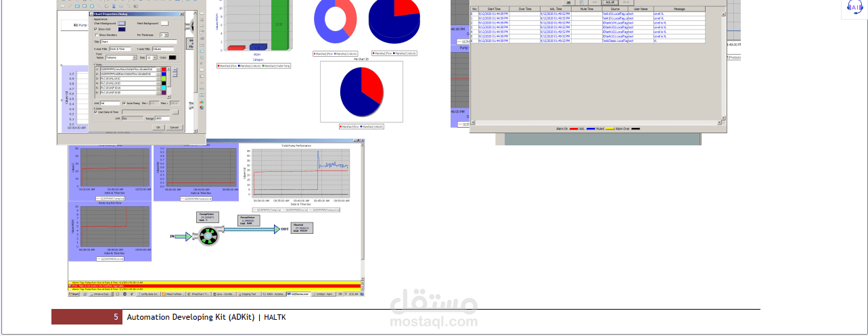
Task: Click the X axis Title field
Action: (120, 49)
